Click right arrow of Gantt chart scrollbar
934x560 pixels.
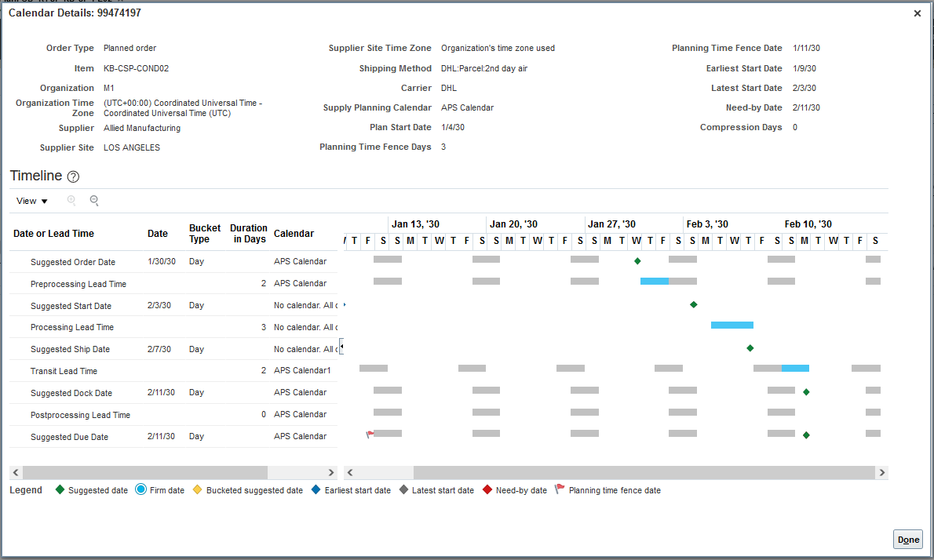[882, 472]
